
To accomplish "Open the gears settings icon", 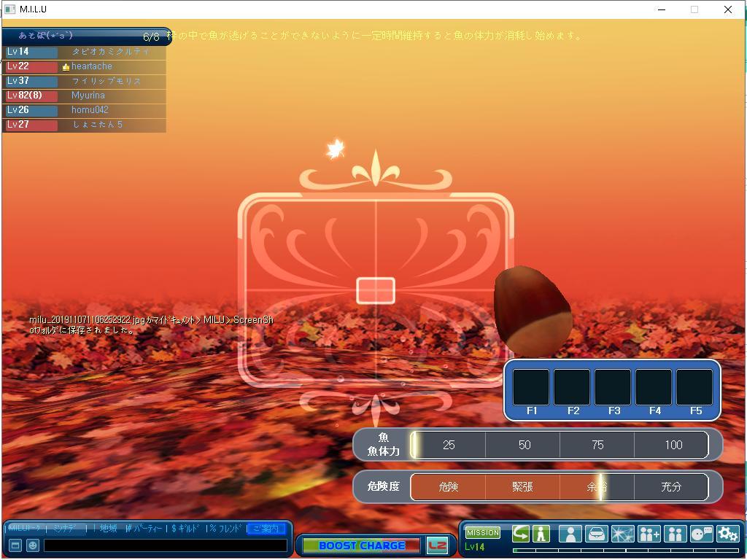I will click(x=727, y=533).
